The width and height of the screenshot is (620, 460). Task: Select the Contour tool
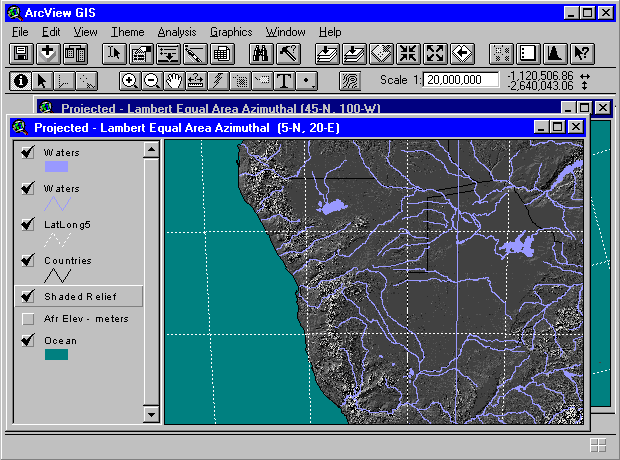click(x=350, y=81)
